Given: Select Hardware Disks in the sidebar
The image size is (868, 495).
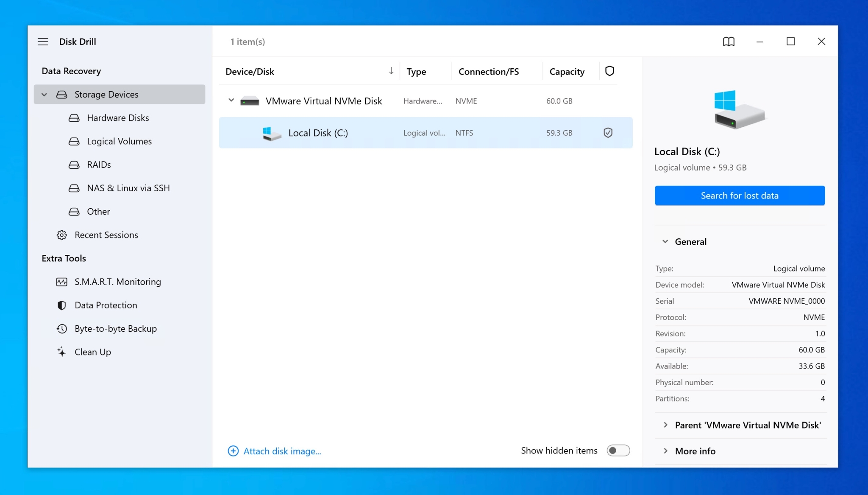Looking at the screenshot, I should pos(118,117).
